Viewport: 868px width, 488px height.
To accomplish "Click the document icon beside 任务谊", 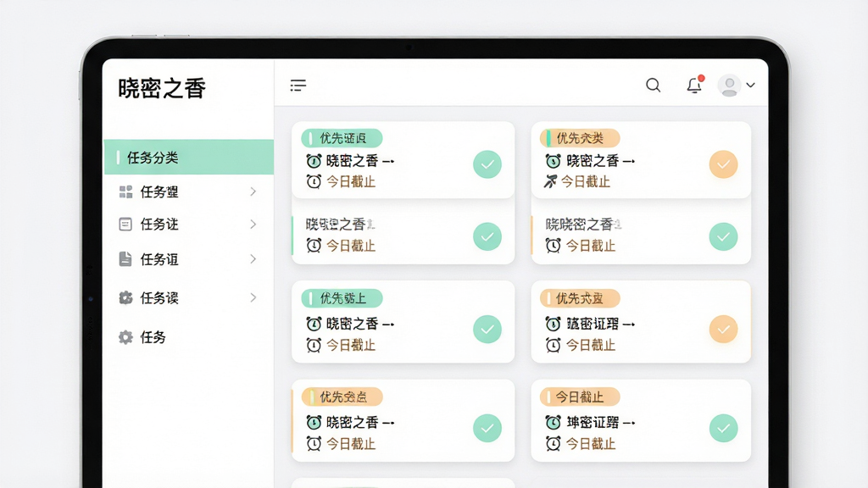I will tap(125, 259).
